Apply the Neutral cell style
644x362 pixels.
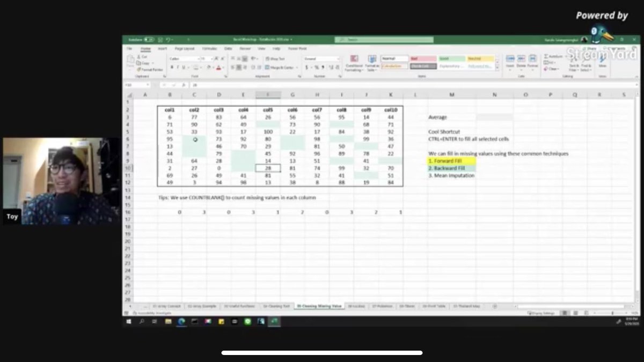point(480,58)
